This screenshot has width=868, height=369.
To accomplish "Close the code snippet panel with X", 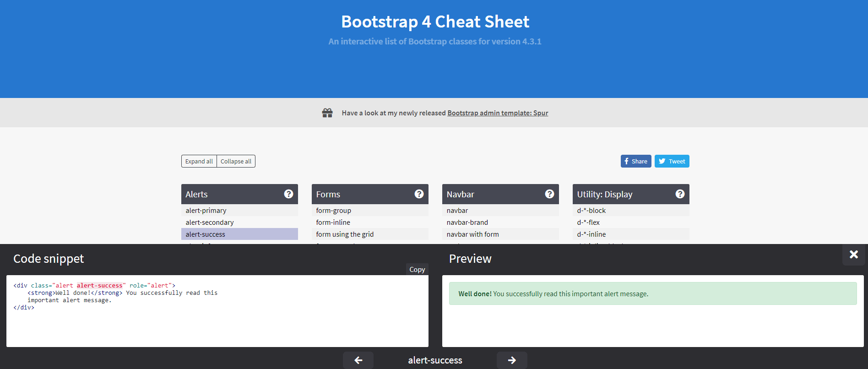I will [x=854, y=255].
